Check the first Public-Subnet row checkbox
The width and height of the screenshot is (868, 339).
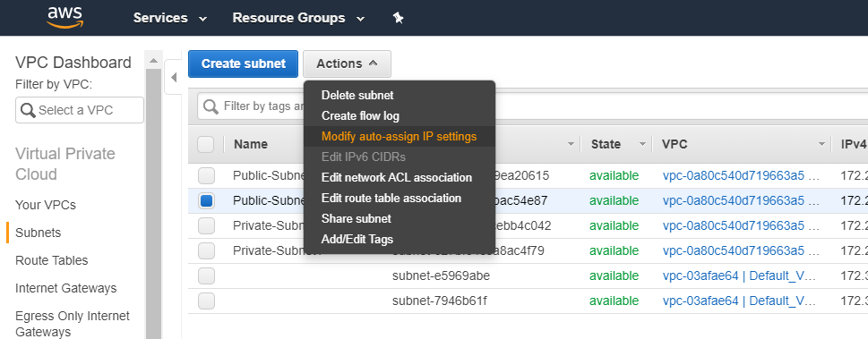(x=207, y=176)
